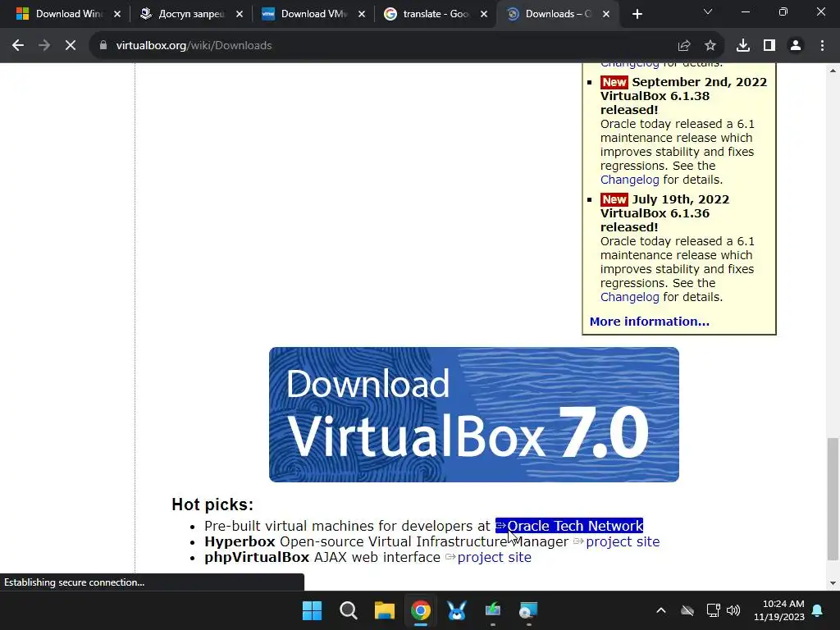Click the cloud sync tray icon
This screenshot has height=630, width=840.
pyautogui.click(x=687, y=610)
